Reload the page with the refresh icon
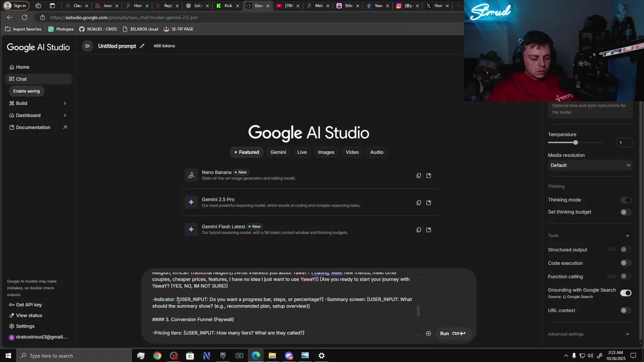The height and width of the screenshot is (362, 644). [24, 17]
